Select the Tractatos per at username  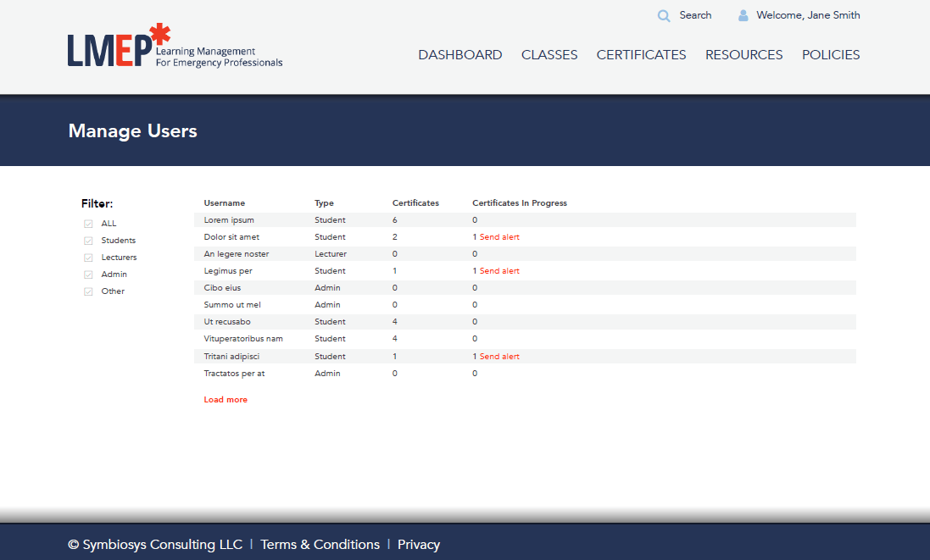pyautogui.click(x=234, y=374)
